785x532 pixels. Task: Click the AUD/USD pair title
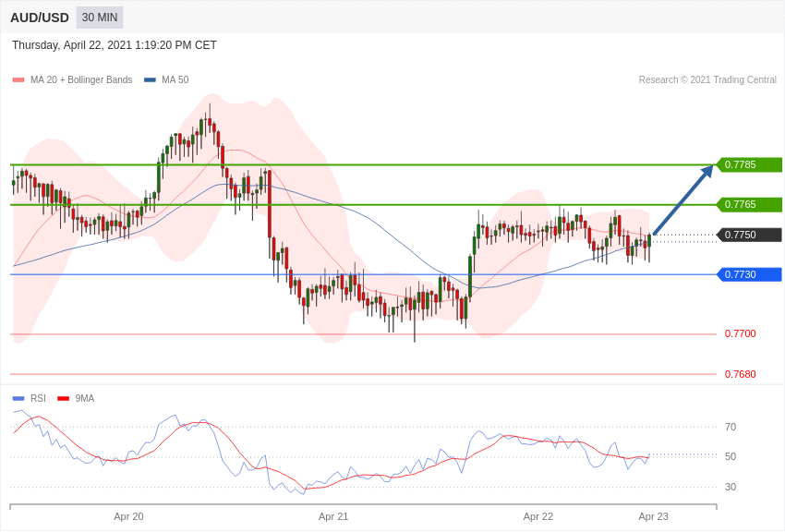click(40, 18)
